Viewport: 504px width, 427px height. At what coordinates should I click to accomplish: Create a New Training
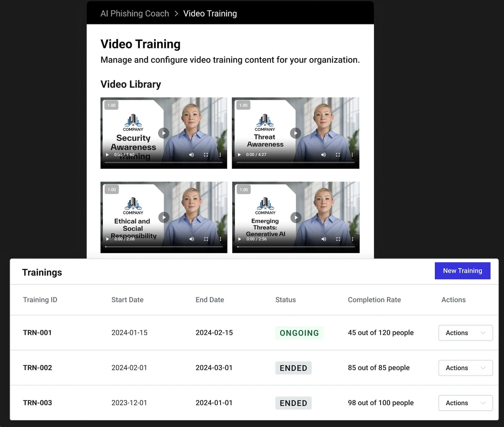pyautogui.click(x=463, y=271)
